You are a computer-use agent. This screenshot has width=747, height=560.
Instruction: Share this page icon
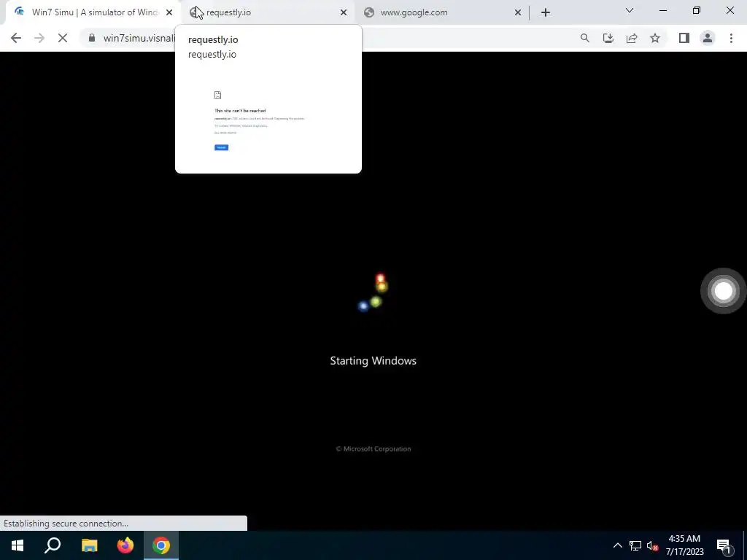coord(632,38)
